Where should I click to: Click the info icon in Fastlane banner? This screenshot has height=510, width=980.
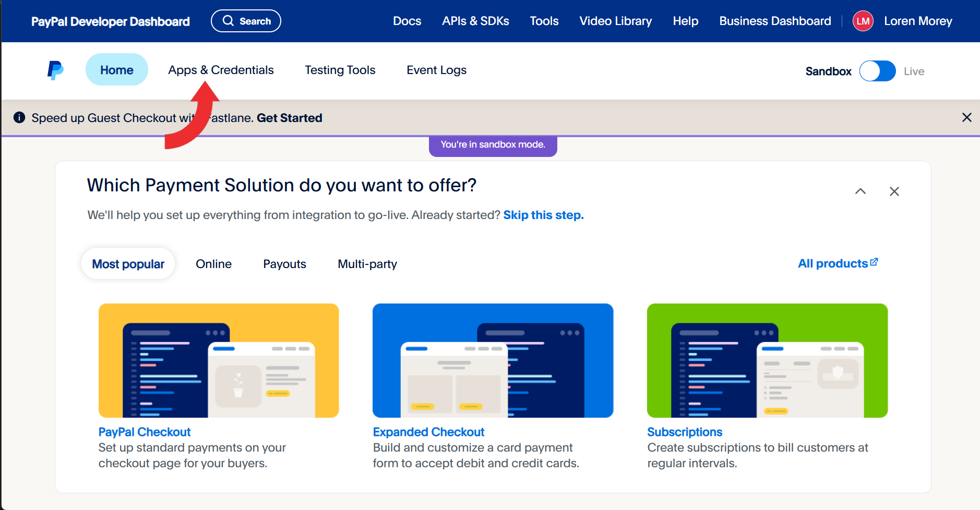(x=19, y=117)
